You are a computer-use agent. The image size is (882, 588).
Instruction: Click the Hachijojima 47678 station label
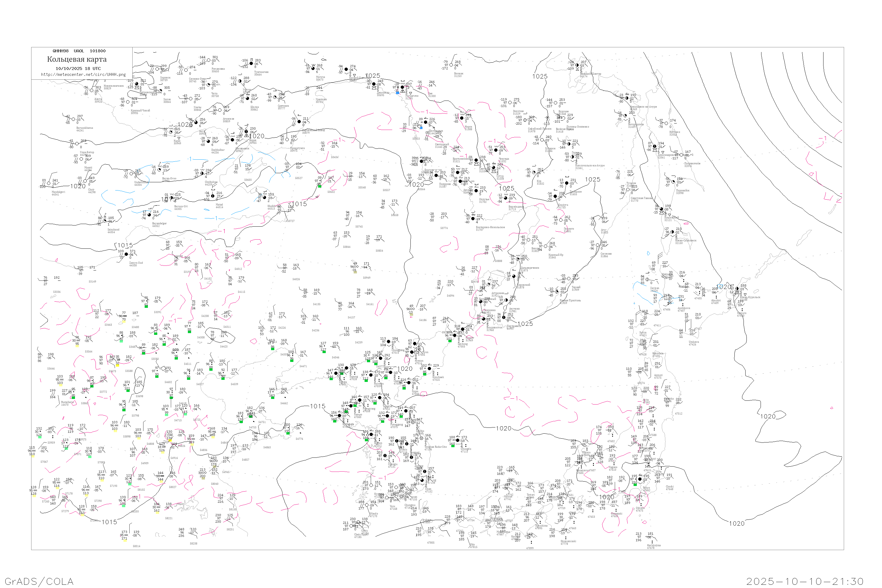[654, 547]
